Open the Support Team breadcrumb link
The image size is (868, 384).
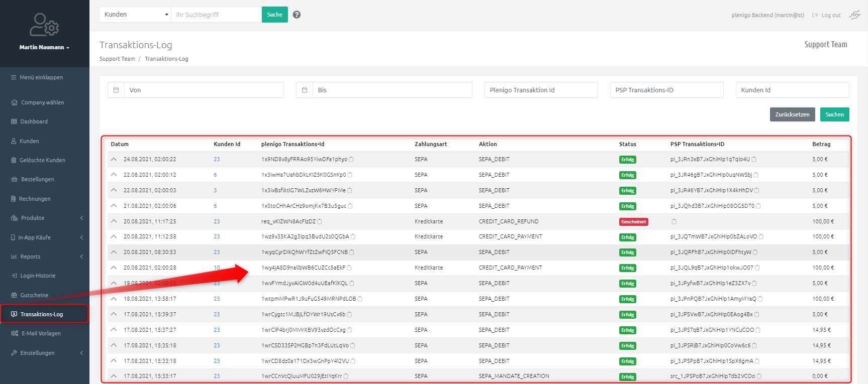click(117, 59)
